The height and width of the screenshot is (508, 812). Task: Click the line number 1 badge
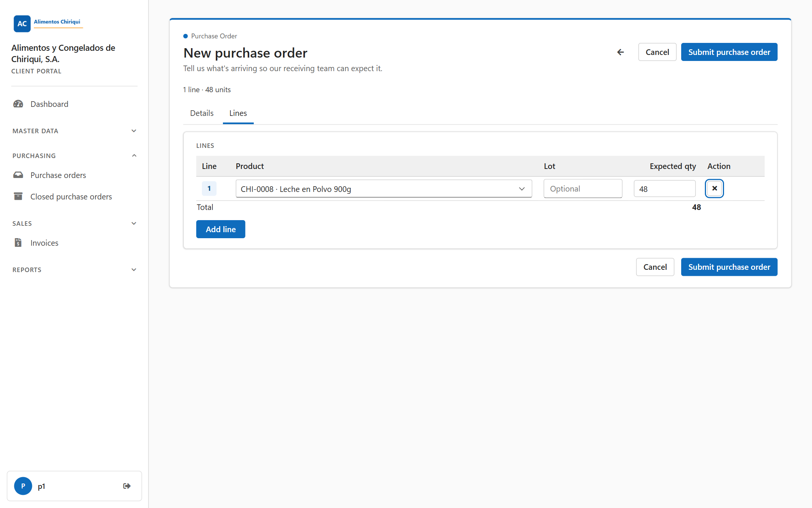(209, 189)
